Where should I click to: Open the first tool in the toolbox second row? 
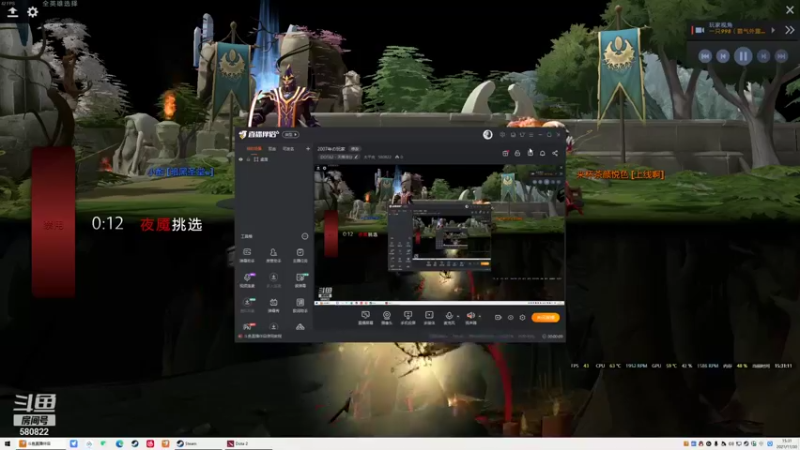tap(247, 280)
